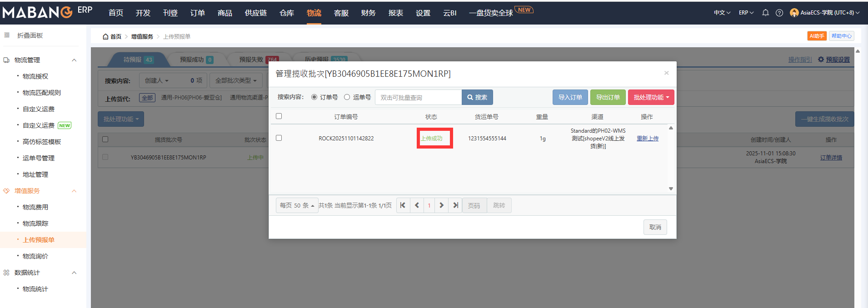This screenshot has width=868, height=308.
Task: Close the manage pickup batch dialog
Action: [666, 73]
